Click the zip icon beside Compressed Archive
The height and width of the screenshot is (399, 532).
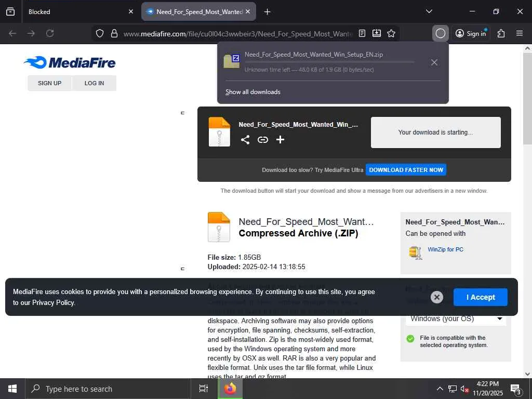coord(219,227)
